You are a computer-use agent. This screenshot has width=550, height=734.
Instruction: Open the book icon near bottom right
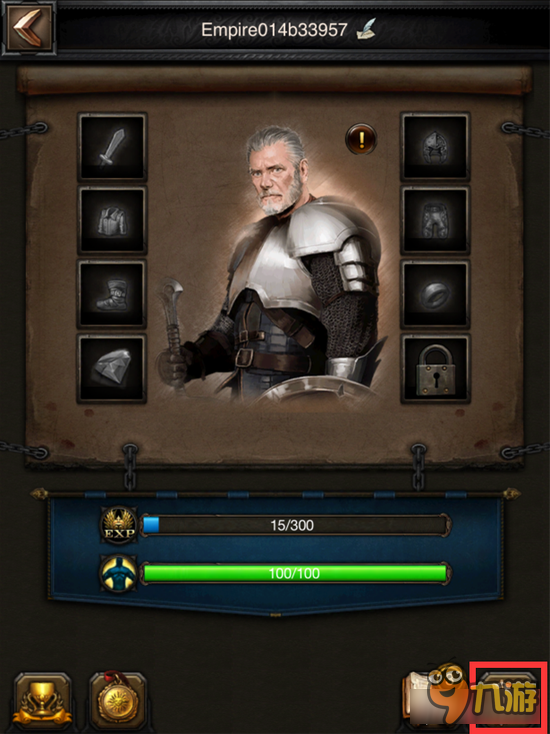coord(419,700)
